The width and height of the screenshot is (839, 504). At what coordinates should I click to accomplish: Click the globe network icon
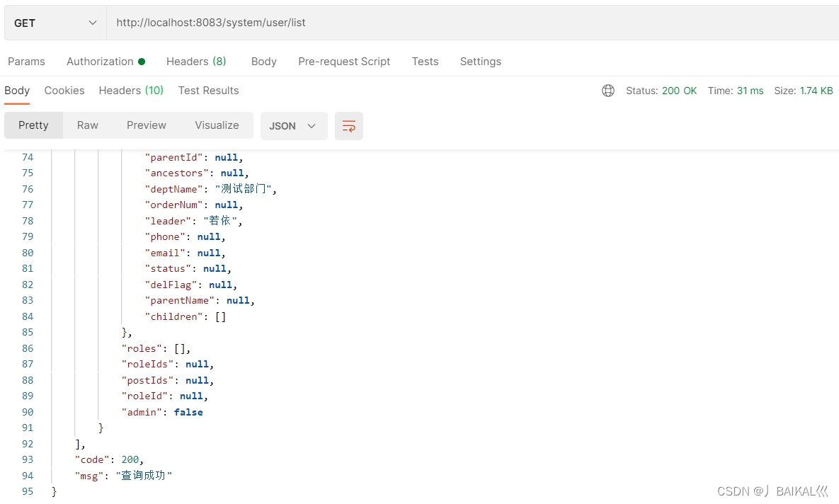607,91
